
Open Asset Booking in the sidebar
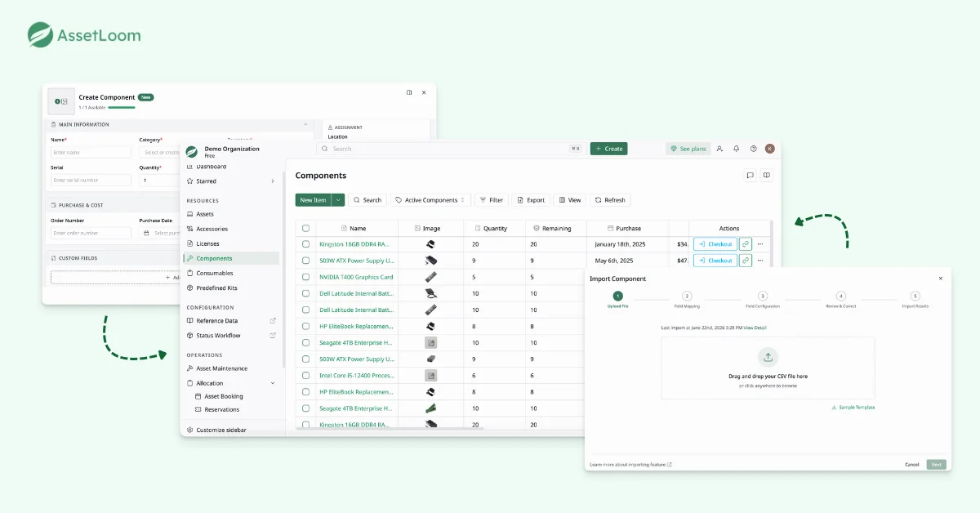[223, 396]
